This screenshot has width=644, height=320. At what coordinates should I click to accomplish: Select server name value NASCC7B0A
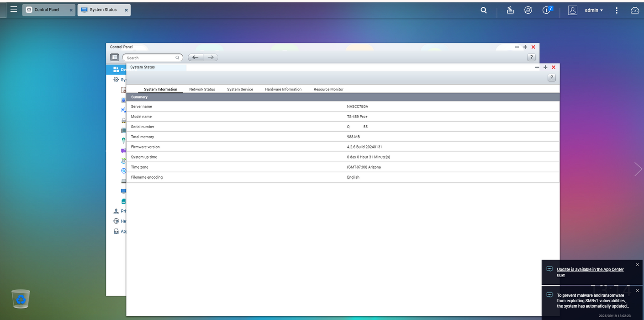[357, 107]
